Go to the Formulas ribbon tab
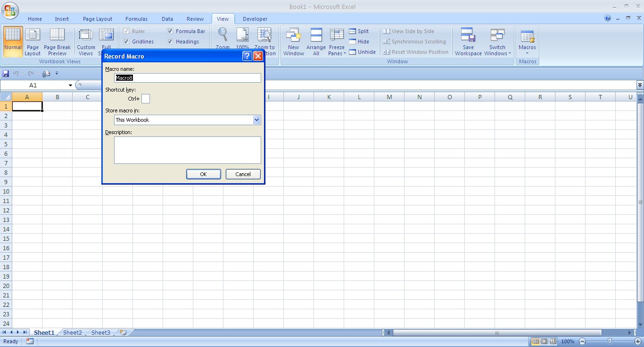This screenshot has height=347, width=644. click(136, 19)
